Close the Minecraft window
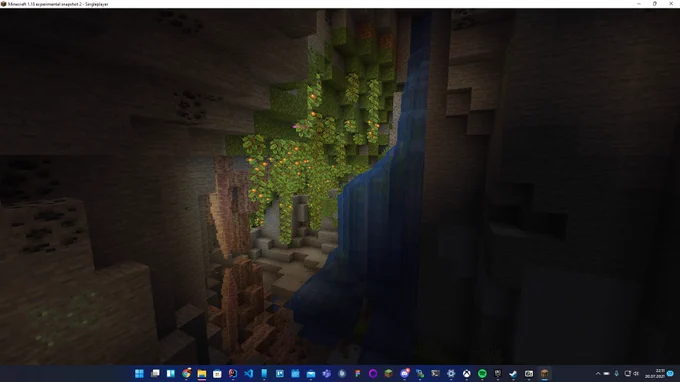This screenshot has height=382, width=680. coord(671,4)
